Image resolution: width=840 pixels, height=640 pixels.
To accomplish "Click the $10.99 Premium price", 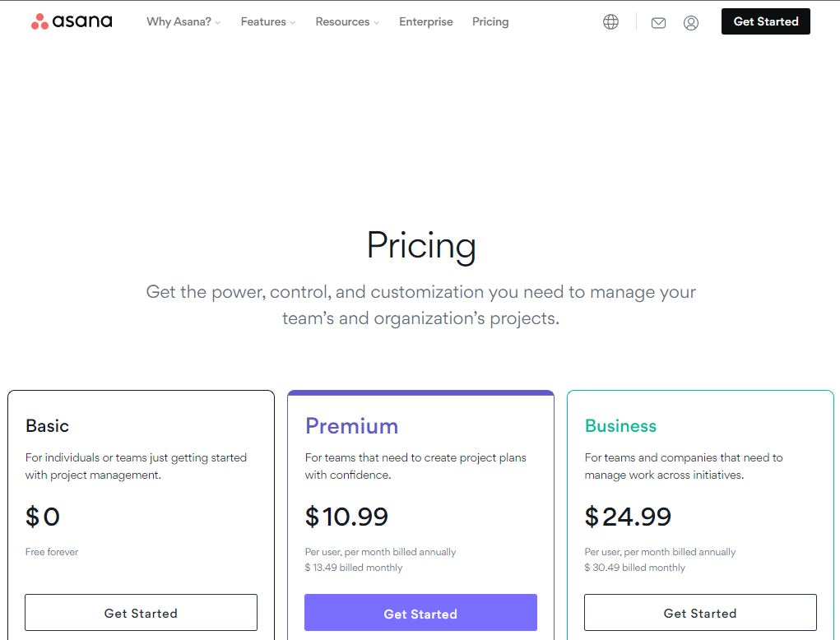I will coord(346,517).
